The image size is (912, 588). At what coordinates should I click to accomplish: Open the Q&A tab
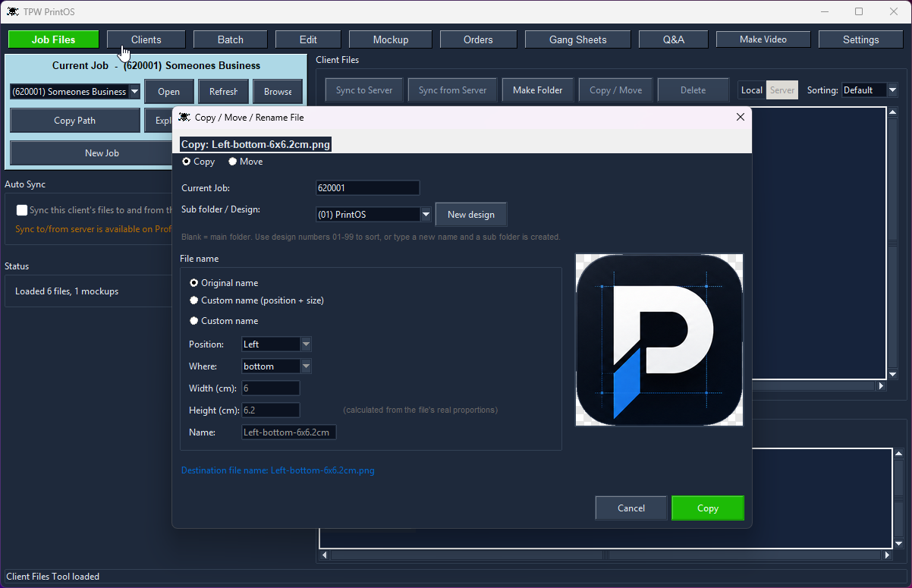[674, 39]
